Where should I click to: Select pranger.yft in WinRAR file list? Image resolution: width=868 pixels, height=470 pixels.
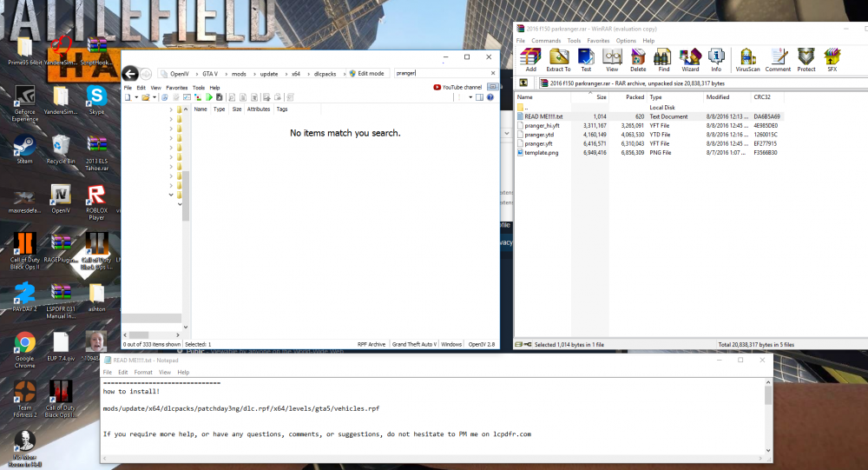pos(539,143)
